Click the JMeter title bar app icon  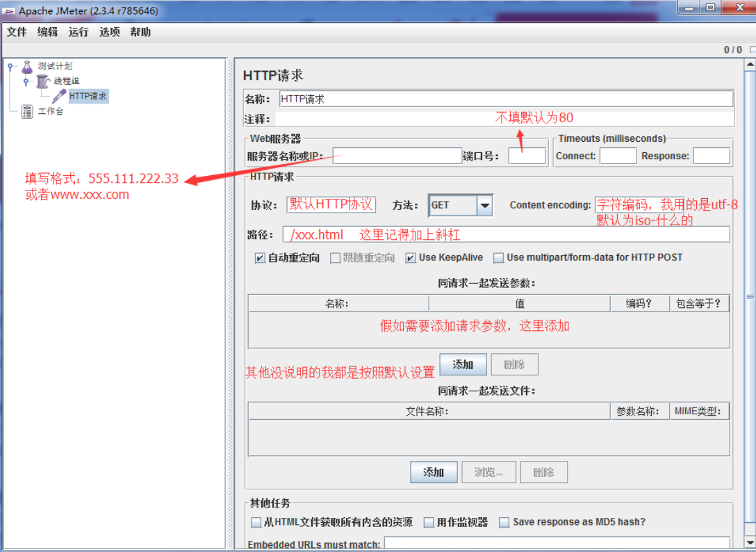coord(10,10)
